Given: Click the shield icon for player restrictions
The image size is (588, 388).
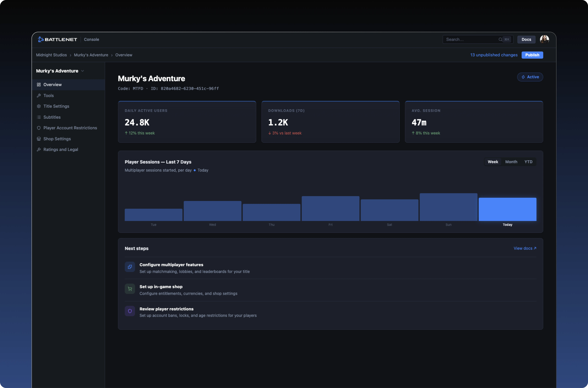Looking at the screenshot, I should pyautogui.click(x=130, y=311).
